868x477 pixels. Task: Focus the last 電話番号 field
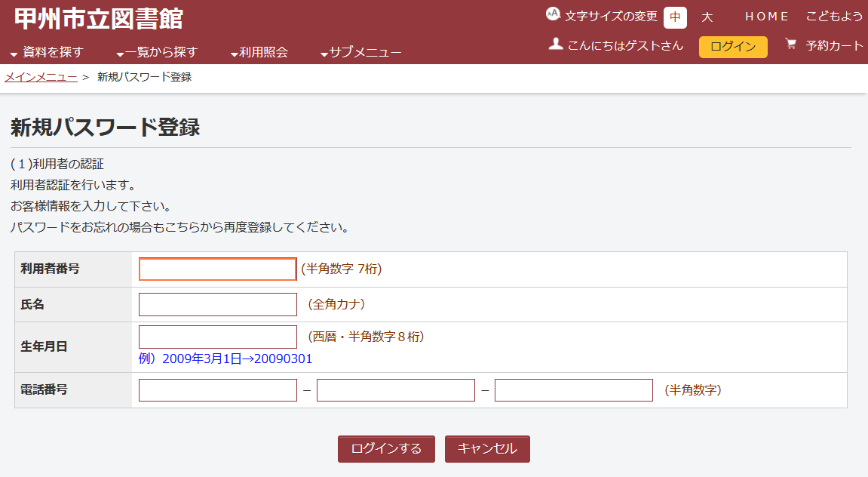[x=573, y=390]
